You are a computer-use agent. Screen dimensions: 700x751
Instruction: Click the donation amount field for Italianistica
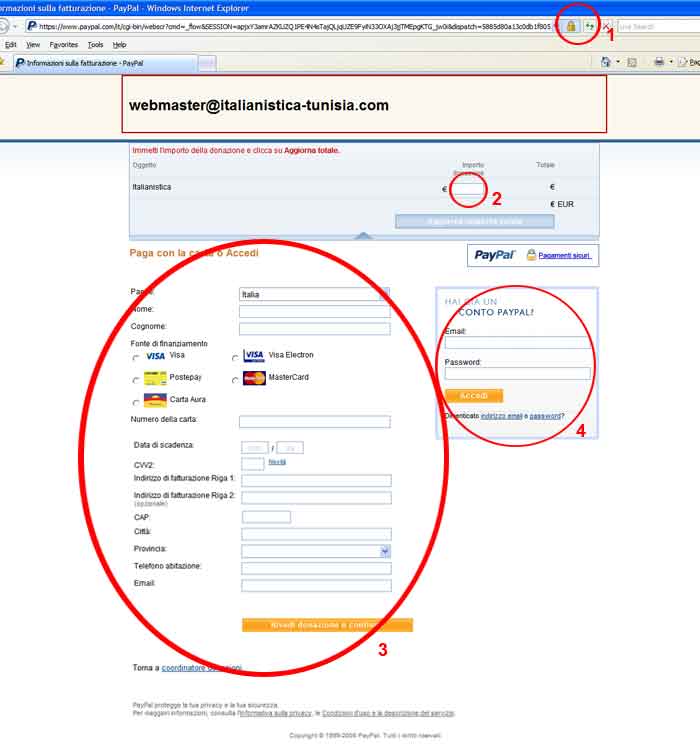(x=468, y=189)
